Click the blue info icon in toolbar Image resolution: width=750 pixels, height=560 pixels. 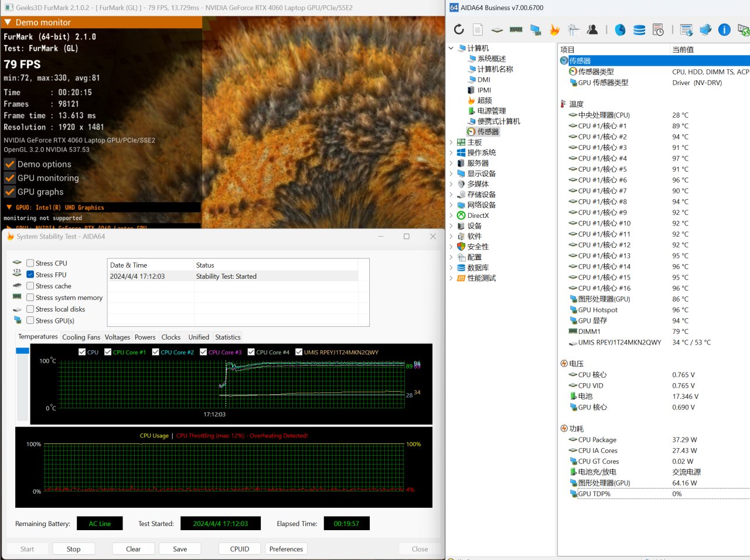(x=724, y=29)
